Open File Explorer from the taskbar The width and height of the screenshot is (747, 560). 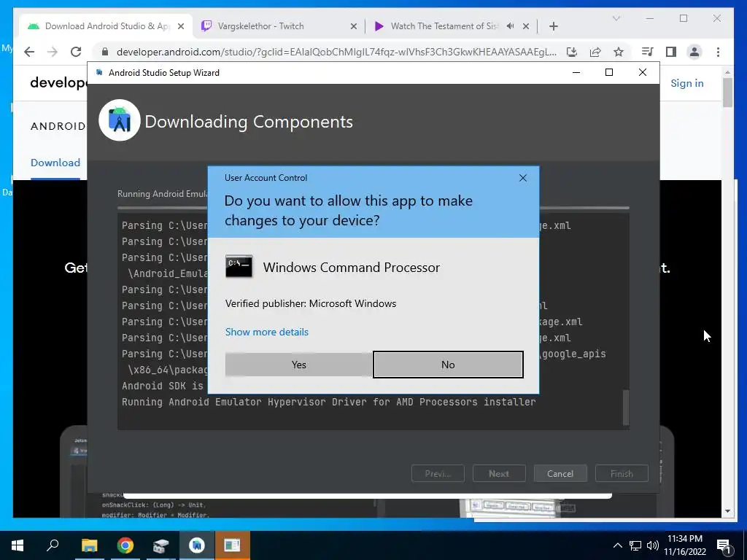[89, 545]
